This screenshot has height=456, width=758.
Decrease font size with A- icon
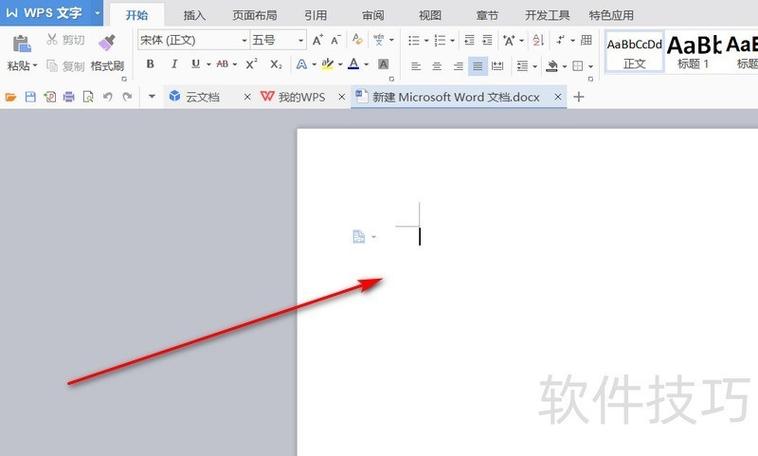pyautogui.click(x=336, y=40)
